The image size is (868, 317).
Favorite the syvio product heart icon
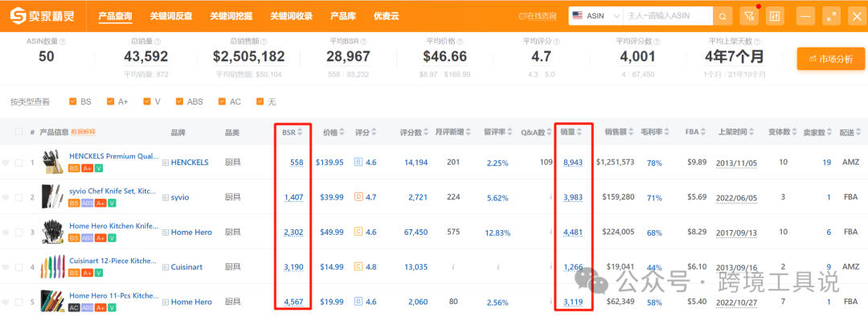pyautogui.click(x=6, y=198)
